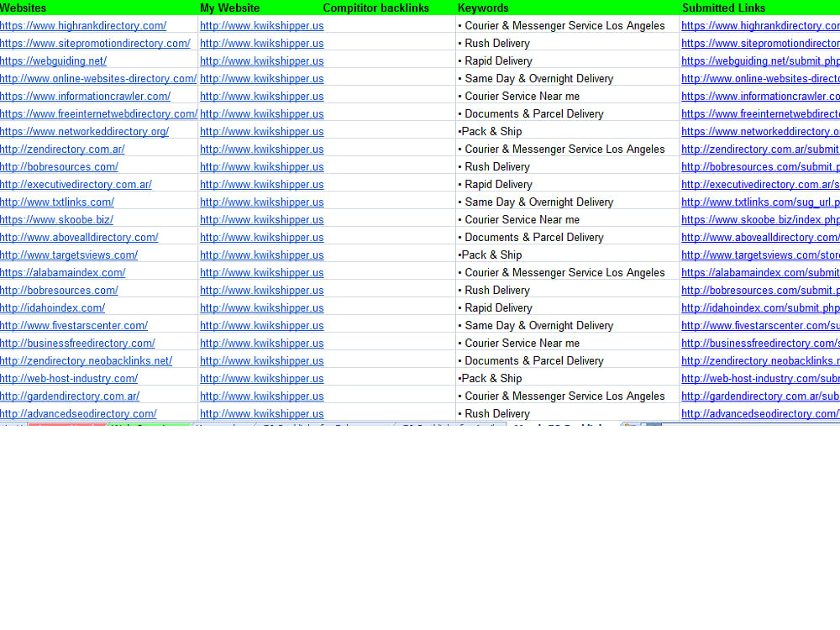Select Pack & Ship in web-host-industry row
Screen dimensions: 840x630
(491, 380)
